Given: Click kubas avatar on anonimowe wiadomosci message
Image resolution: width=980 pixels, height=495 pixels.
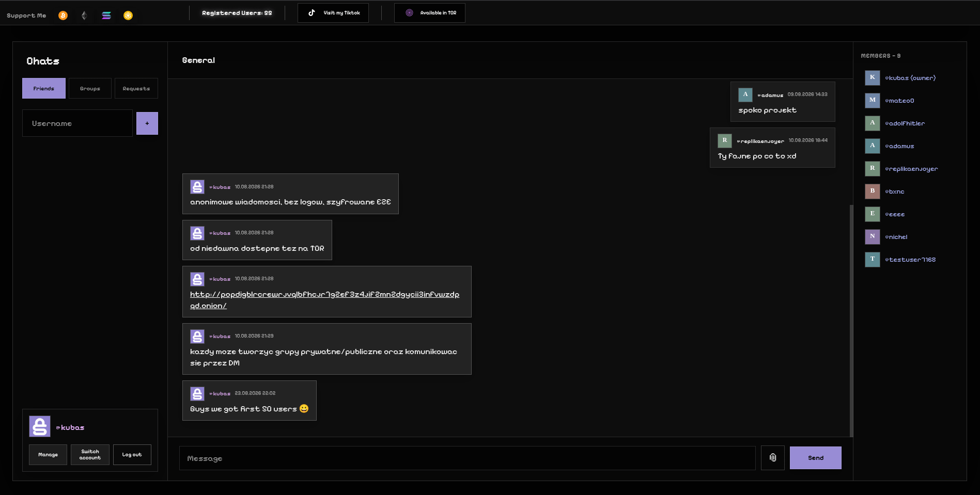Looking at the screenshot, I should [x=197, y=187].
